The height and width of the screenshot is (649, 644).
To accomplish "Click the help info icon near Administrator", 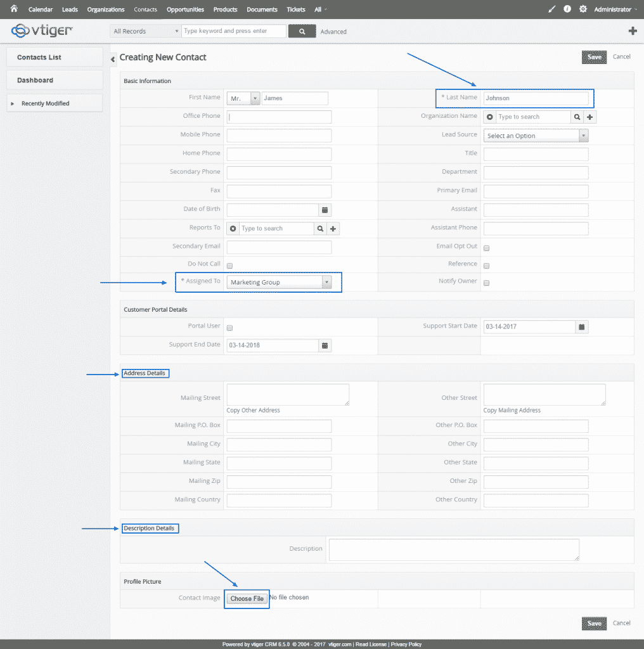I will tap(567, 9).
